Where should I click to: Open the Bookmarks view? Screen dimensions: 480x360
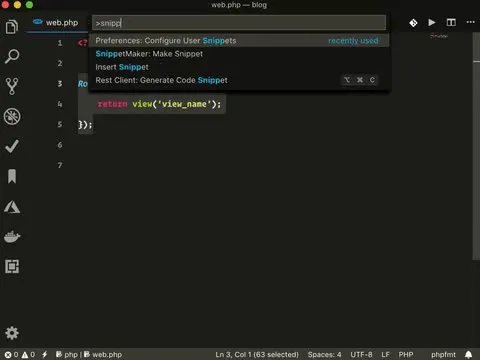(12, 176)
